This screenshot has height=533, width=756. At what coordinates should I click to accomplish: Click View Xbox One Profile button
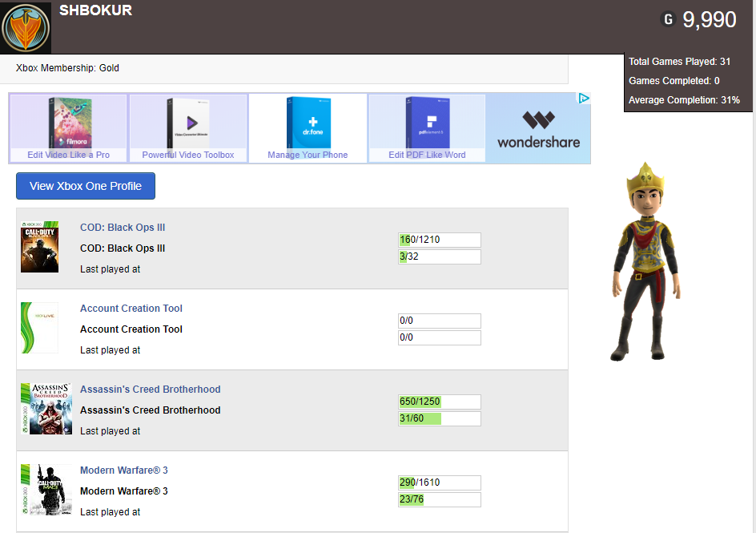click(86, 186)
